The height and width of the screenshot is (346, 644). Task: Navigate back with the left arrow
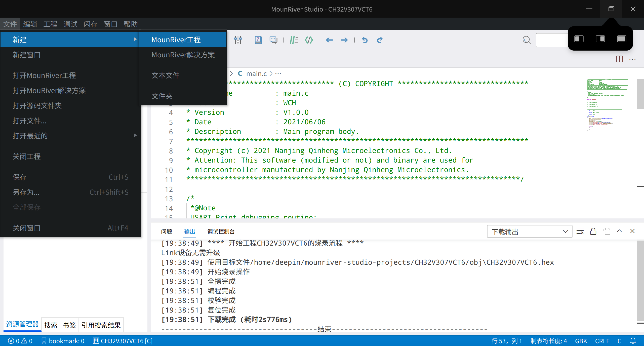[329, 40]
